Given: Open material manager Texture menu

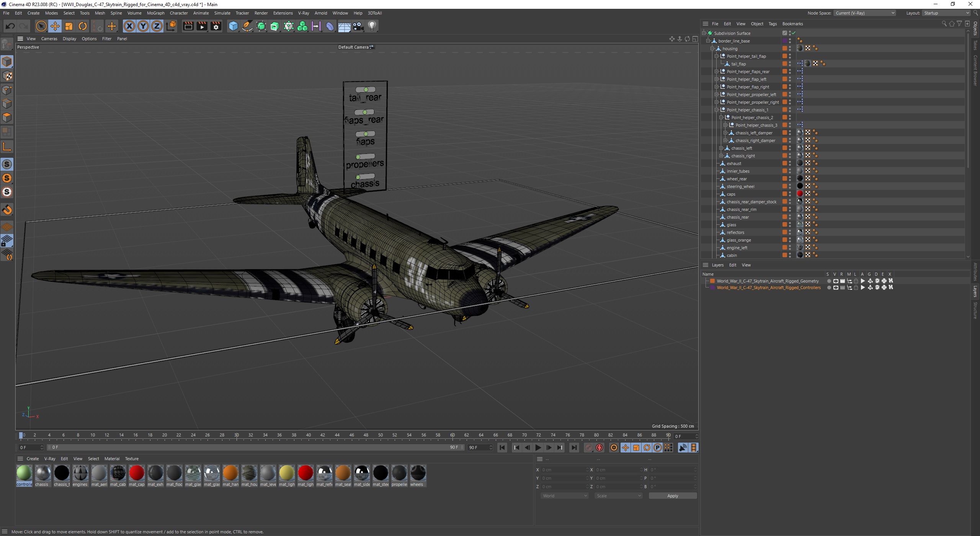Looking at the screenshot, I should click(132, 459).
